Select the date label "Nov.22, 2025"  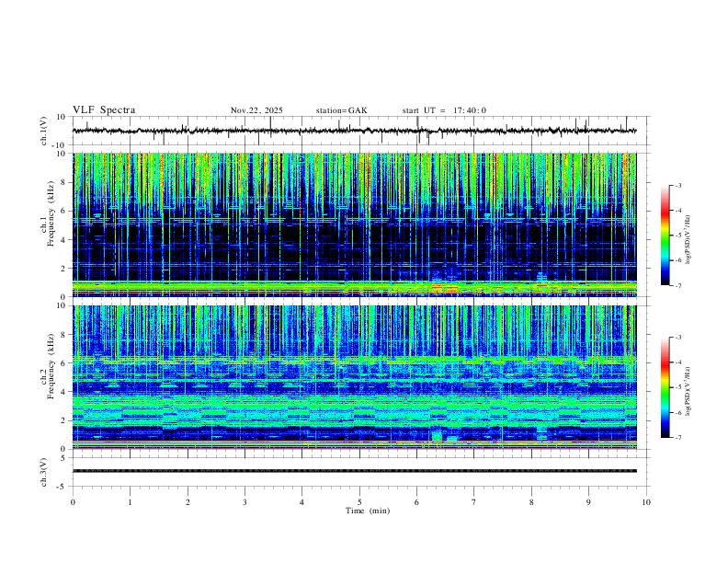point(256,110)
